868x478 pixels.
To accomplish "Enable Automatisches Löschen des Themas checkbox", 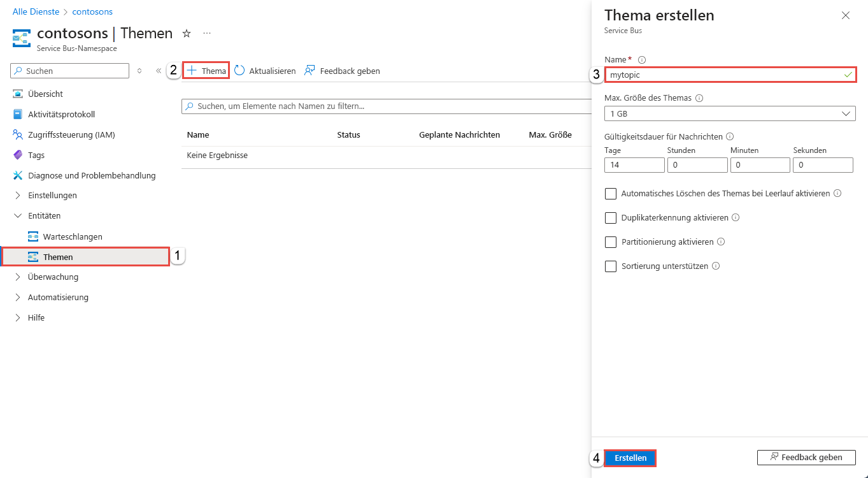I will coord(611,193).
